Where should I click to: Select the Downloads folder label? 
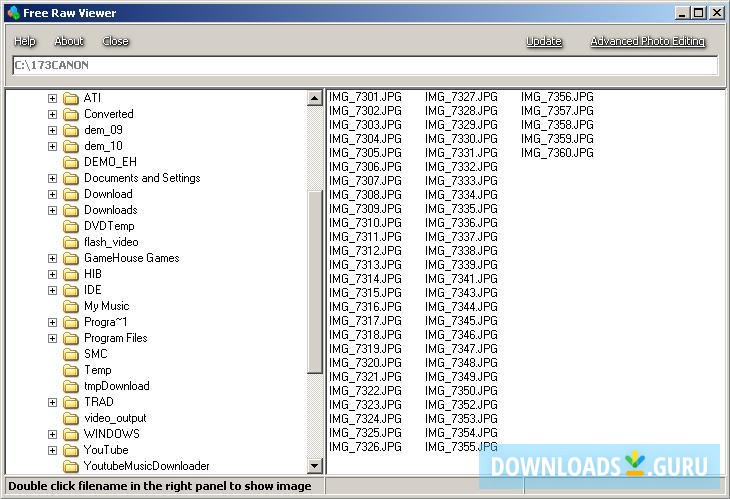(111, 210)
